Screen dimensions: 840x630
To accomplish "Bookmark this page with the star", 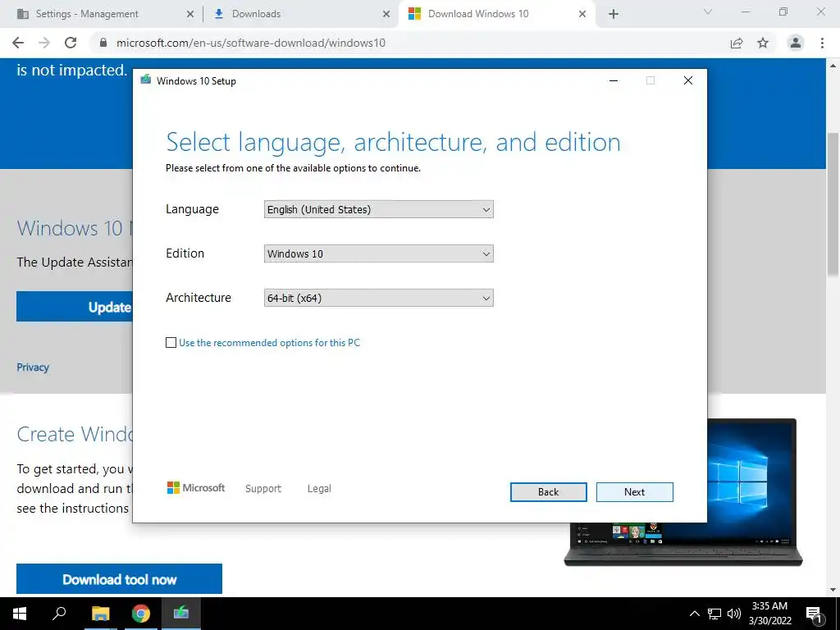I will point(763,43).
